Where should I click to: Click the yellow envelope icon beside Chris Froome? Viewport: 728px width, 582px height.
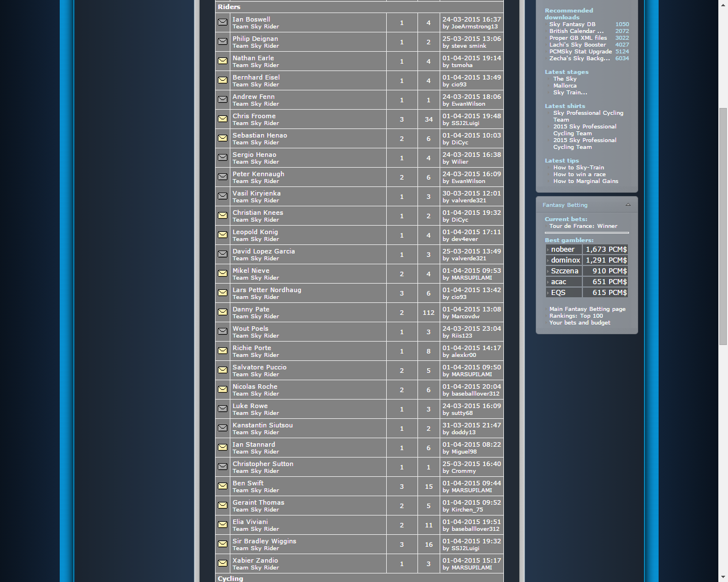click(x=222, y=119)
